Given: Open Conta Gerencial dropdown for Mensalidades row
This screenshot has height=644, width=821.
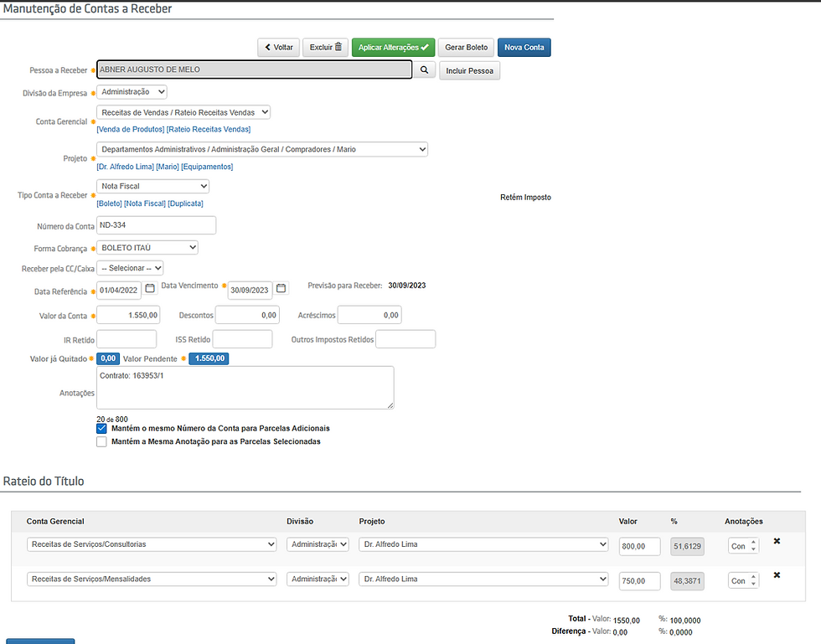Looking at the screenshot, I should (152, 579).
